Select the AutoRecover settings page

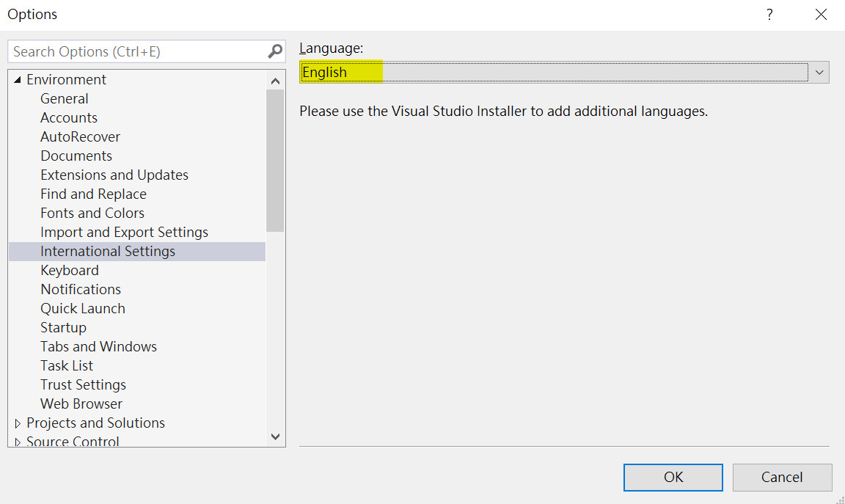81,136
